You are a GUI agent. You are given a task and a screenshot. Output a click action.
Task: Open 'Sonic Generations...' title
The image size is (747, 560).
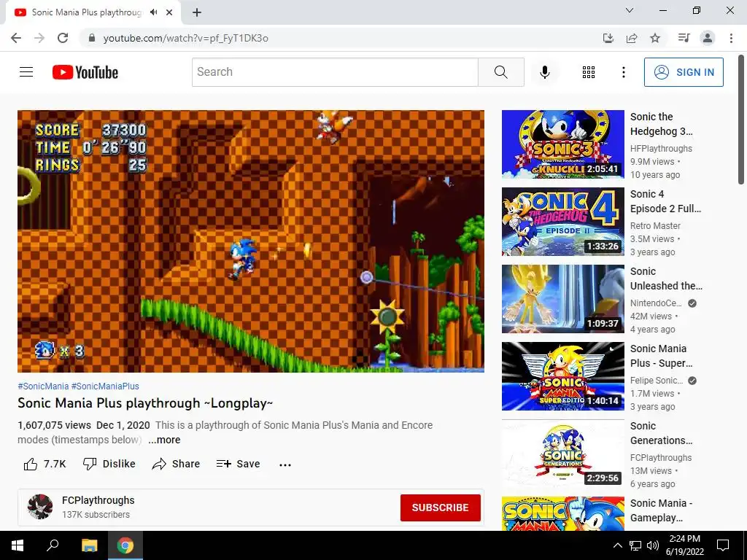pos(661,433)
